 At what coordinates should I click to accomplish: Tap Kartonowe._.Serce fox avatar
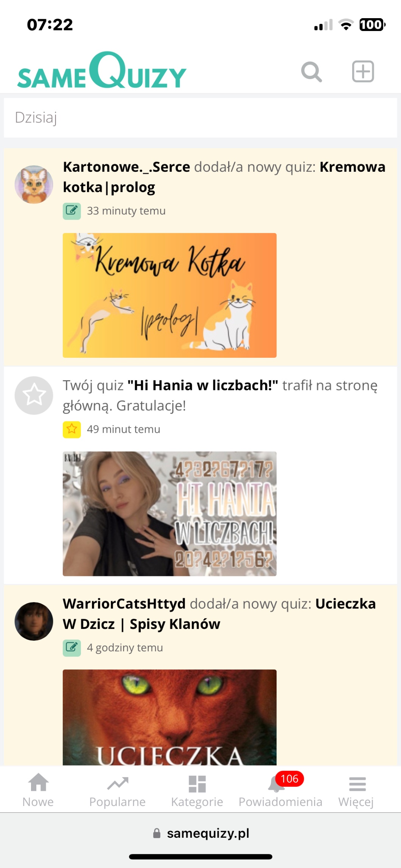34,184
